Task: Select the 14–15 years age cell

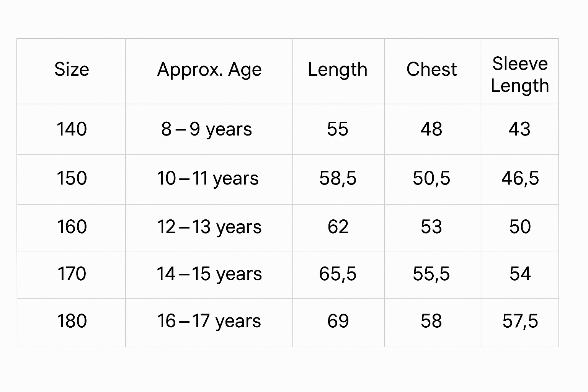Action: coord(209,274)
